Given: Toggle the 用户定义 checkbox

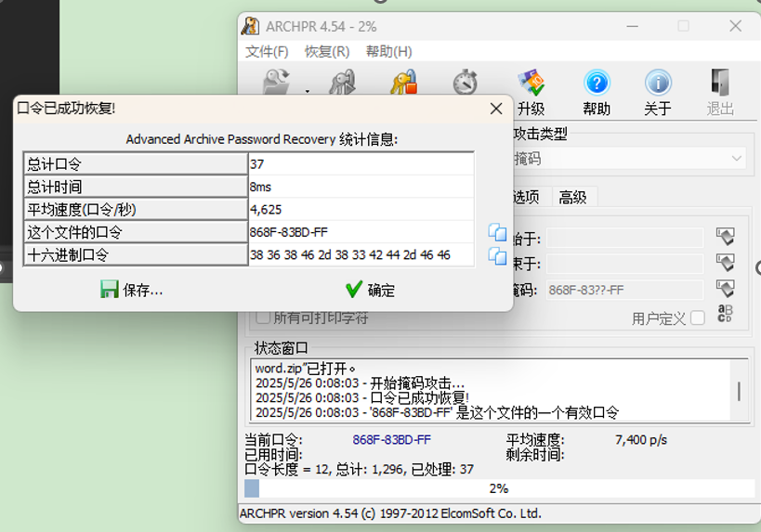Looking at the screenshot, I should [x=698, y=318].
